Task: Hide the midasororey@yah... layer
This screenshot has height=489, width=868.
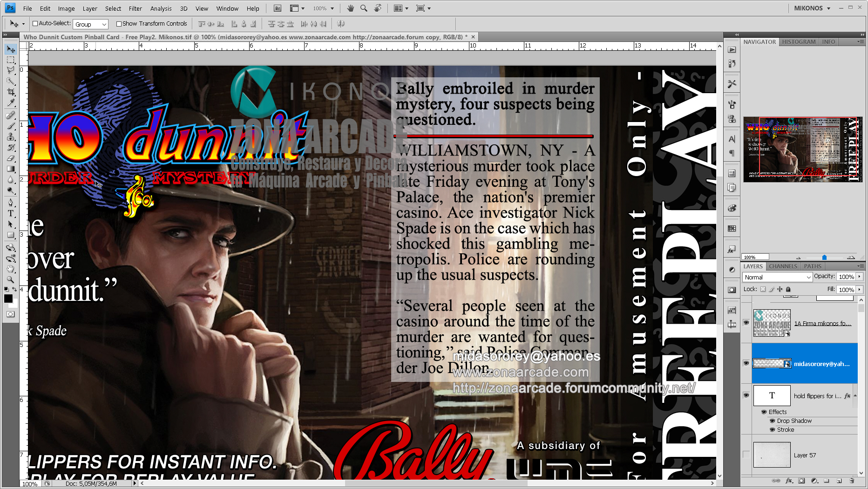Action: tap(746, 363)
